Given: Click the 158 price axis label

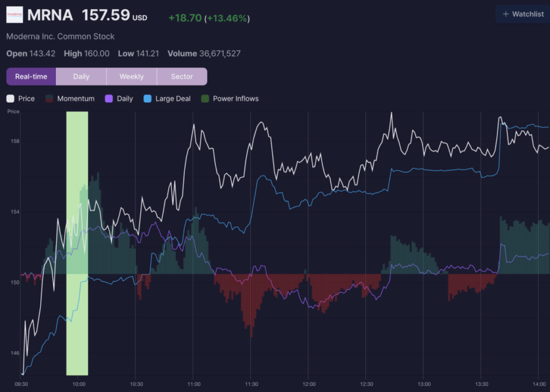Looking at the screenshot, I should 15,141.
